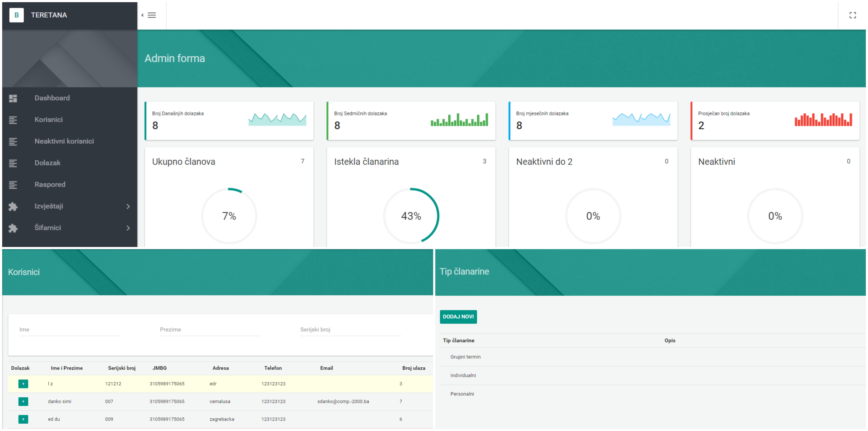Click the Tip članarine column header
Screen dimensions: 868x431
pyautogui.click(x=459, y=341)
